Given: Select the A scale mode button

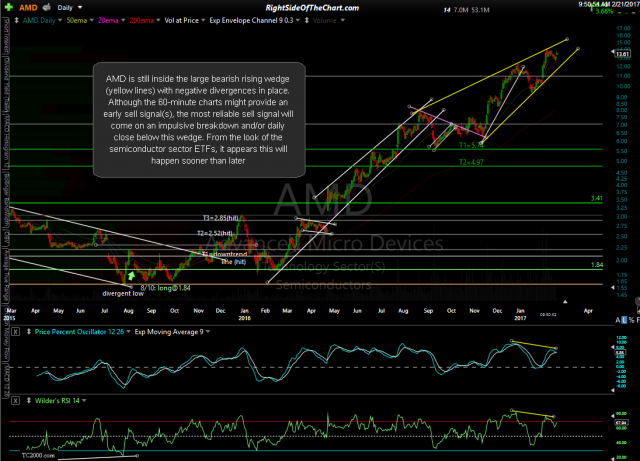Looking at the screenshot, I should (x=618, y=320).
